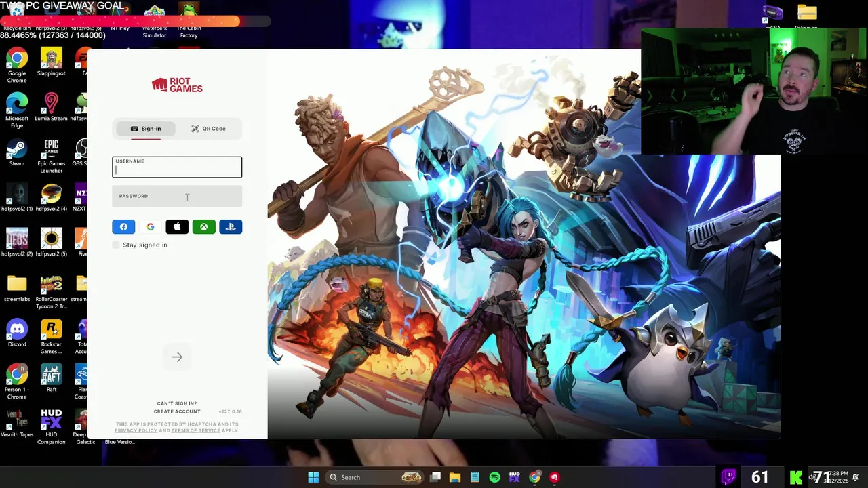Open Rockstar Games desktop shortcut

pyautogui.click(x=52, y=337)
